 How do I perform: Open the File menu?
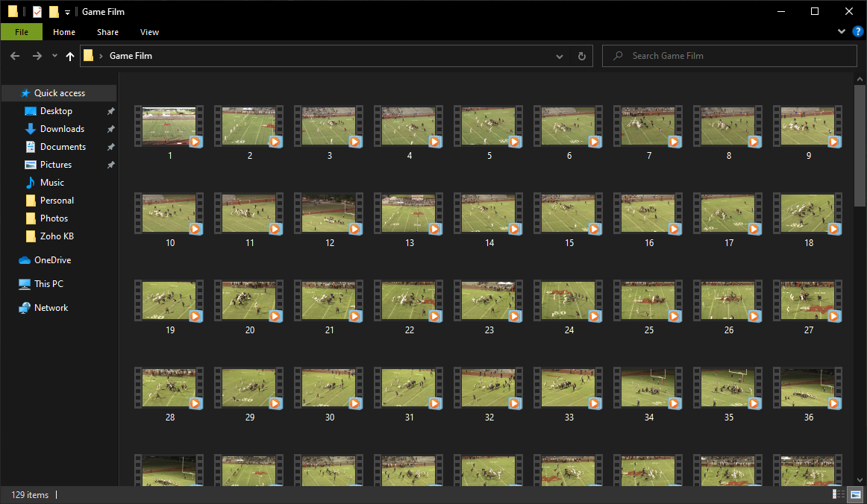[x=22, y=32]
